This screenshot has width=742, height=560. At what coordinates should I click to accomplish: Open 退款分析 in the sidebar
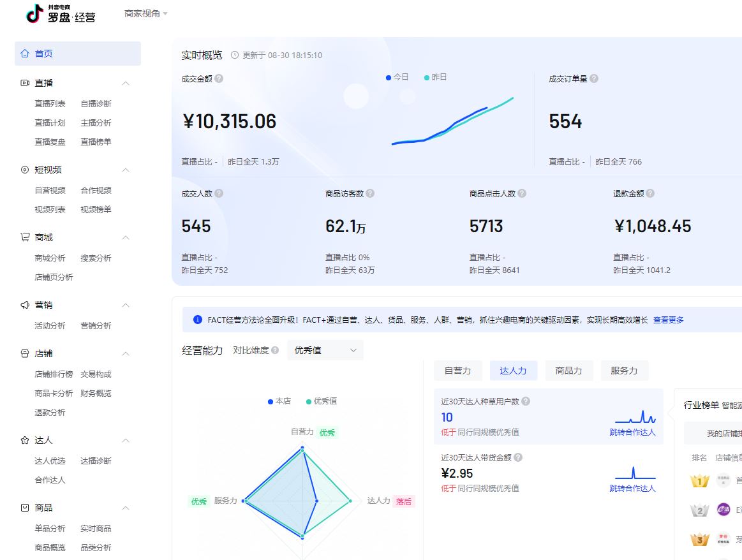pos(50,413)
